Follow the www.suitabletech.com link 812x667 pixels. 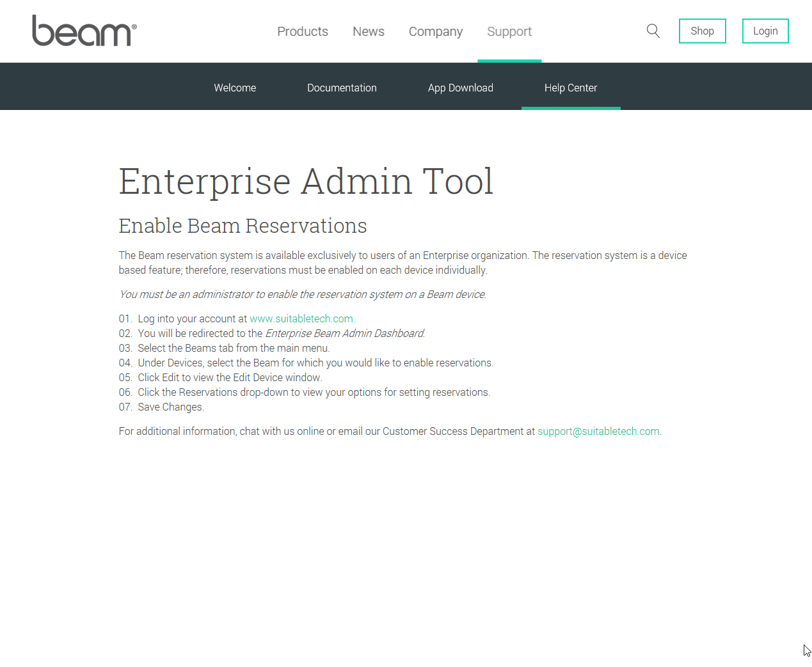302,318
